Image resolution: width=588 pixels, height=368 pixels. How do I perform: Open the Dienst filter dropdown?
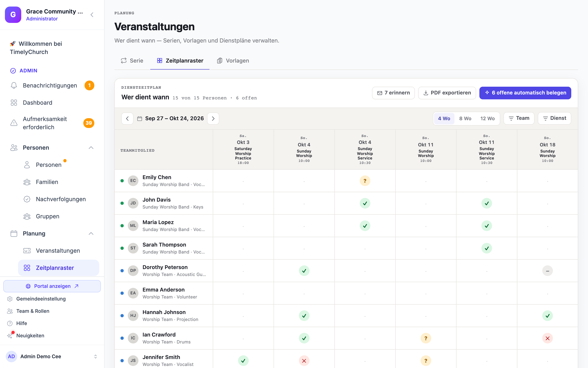point(554,118)
